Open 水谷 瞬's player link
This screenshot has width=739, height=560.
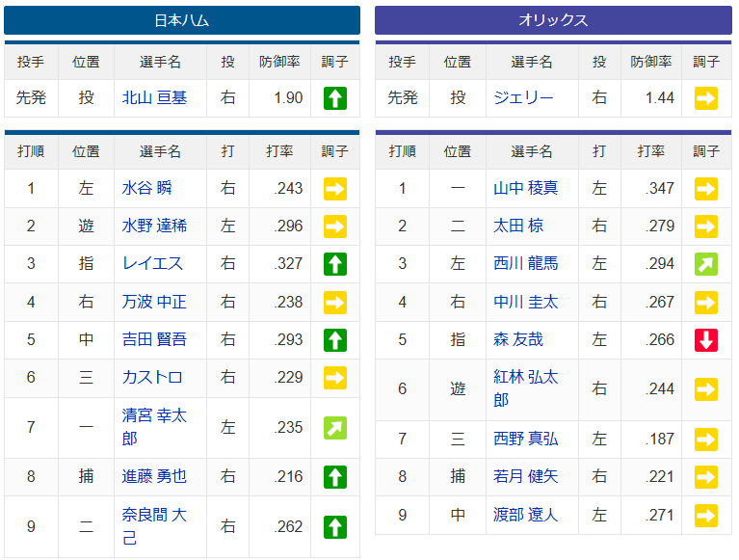tap(146, 188)
